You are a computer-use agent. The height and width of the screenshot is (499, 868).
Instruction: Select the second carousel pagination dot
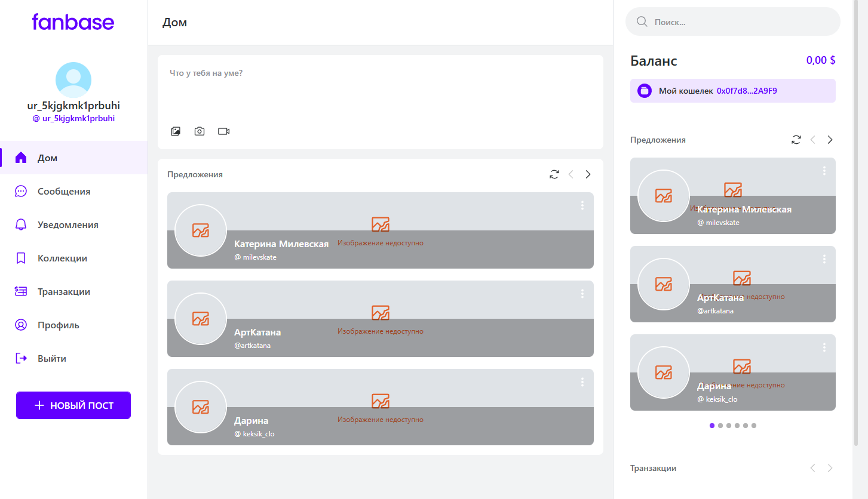click(x=720, y=426)
